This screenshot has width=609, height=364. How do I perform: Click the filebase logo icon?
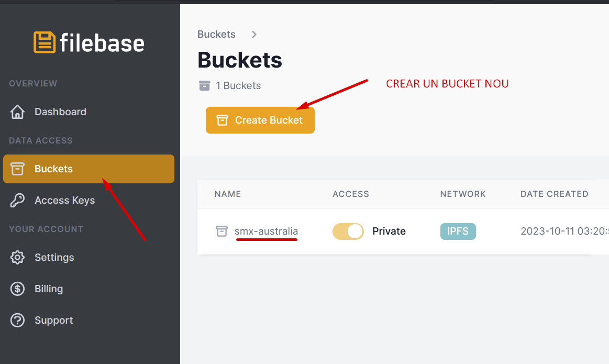(x=45, y=42)
